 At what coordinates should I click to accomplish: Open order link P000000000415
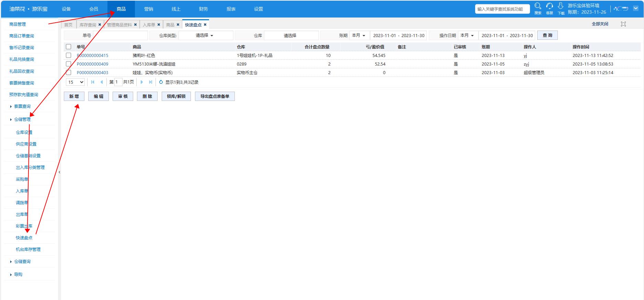pyautogui.click(x=92, y=55)
